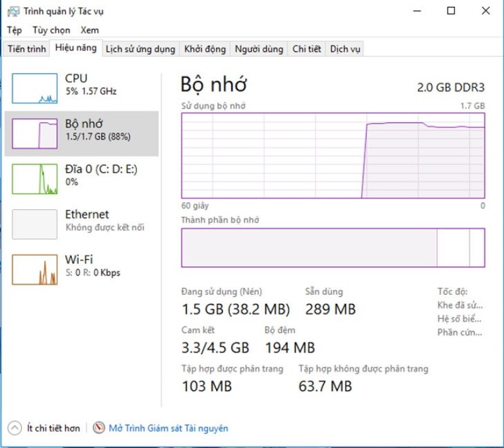Open the Dịch vụ tab
Image resolution: width=504 pixels, height=448 pixels.
[x=345, y=49]
